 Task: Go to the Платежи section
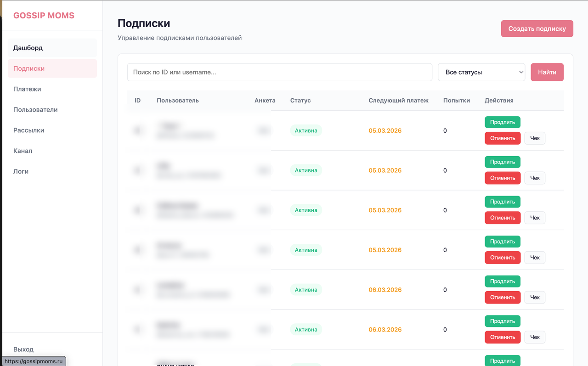tap(27, 89)
